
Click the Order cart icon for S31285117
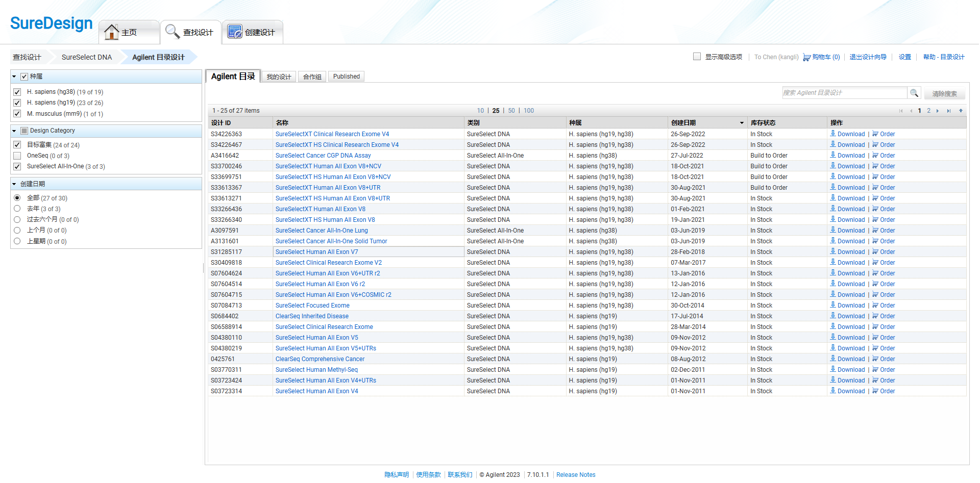pyautogui.click(x=875, y=252)
